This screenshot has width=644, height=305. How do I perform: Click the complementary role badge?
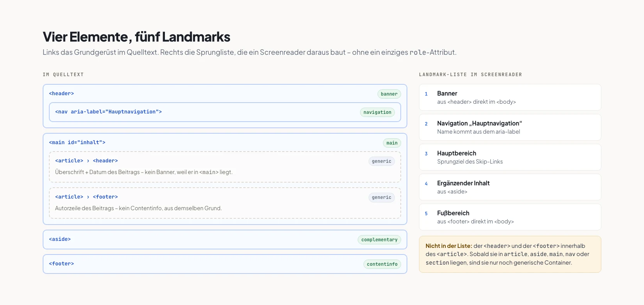click(x=379, y=240)
